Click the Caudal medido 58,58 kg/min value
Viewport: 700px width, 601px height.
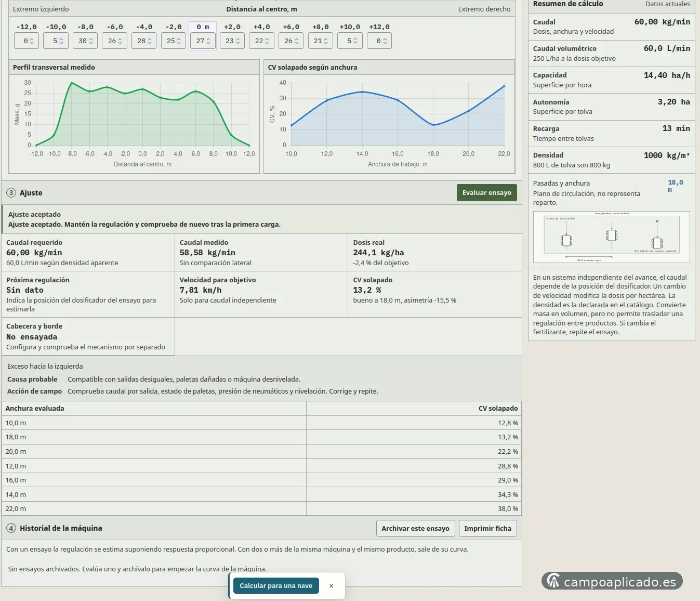tap(207, 253)
